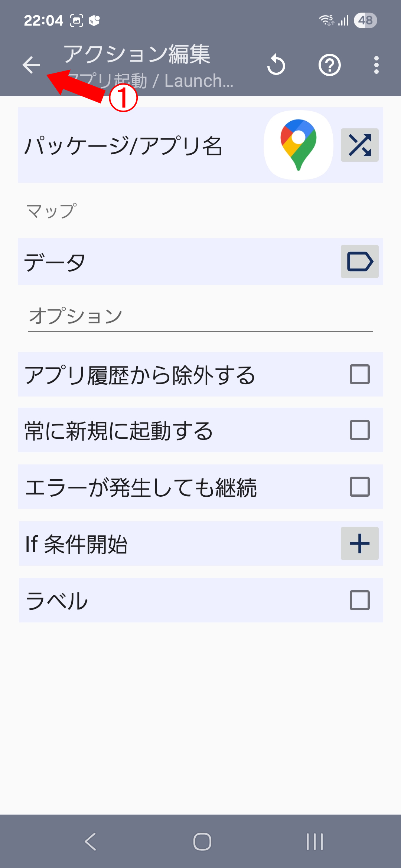Tap the tag icon in データ row
This screenshot has width=401, height=868.
point(359,262)
